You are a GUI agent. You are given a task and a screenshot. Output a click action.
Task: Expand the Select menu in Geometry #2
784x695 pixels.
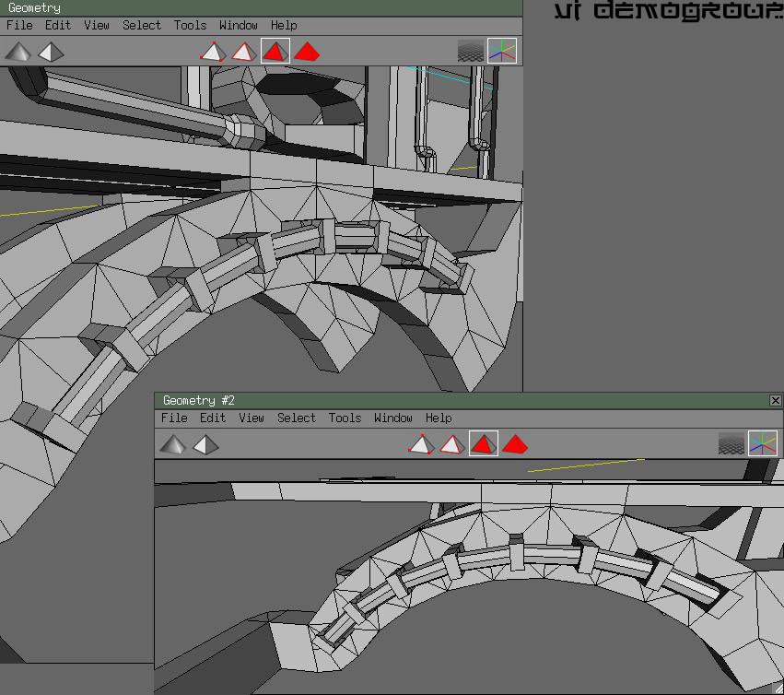pyautogui.click(x=297, y=418)
